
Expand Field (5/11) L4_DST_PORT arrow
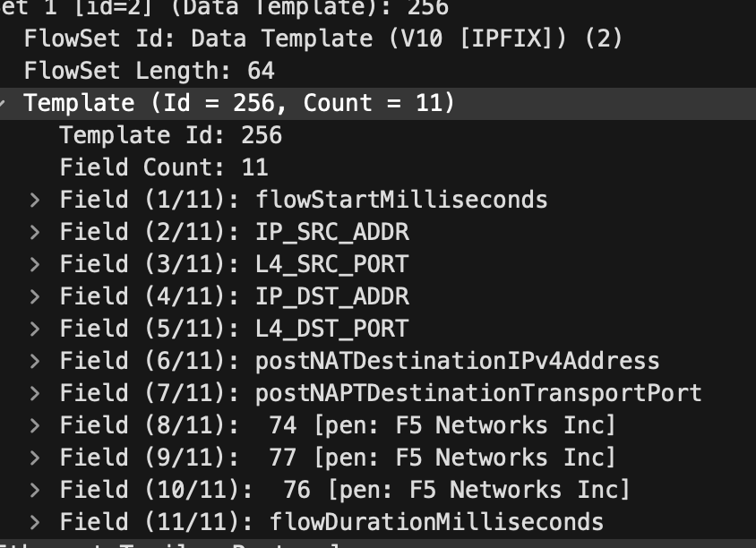tap(35, 329)
